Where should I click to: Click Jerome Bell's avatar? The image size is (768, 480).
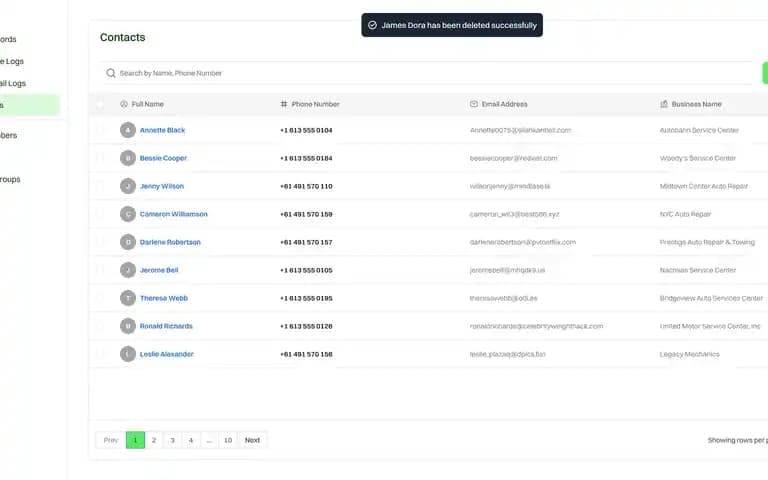click(x=128, y=270)
